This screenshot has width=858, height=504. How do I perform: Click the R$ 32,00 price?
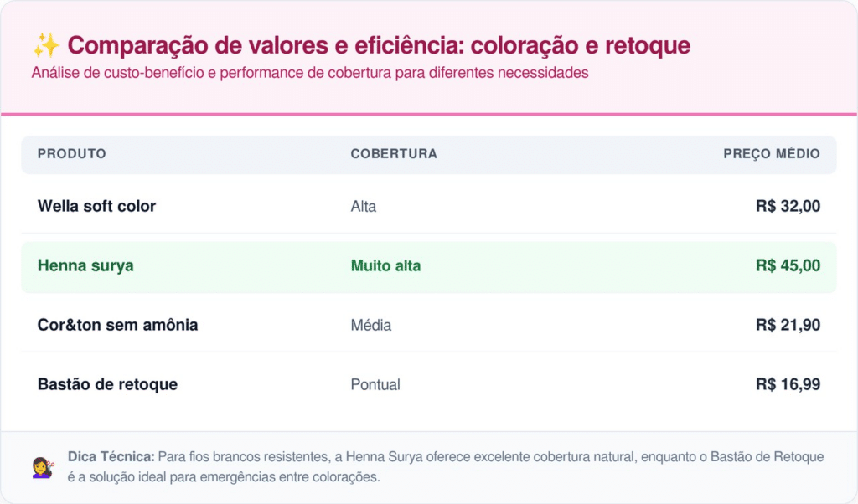[788, 207]
